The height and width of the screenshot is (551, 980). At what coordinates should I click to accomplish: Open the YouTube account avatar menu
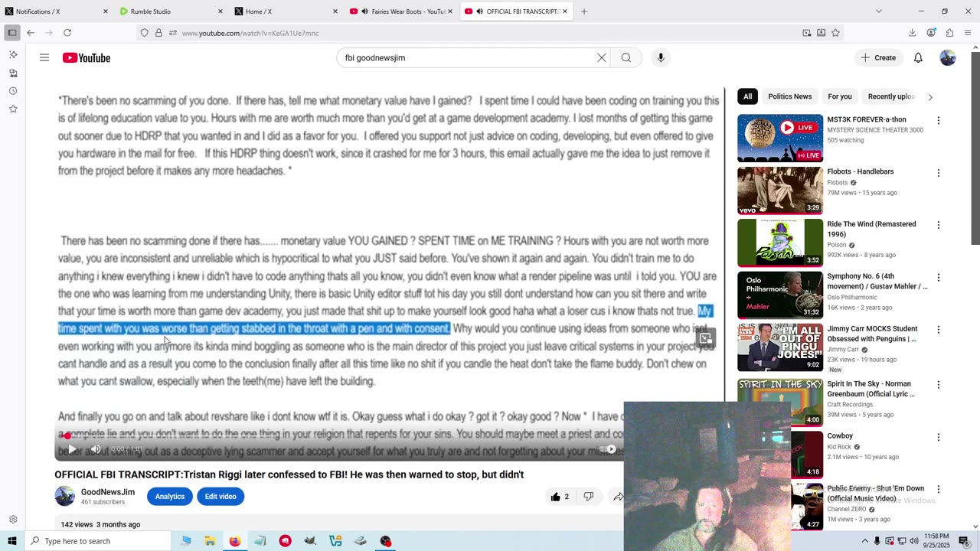pyautogui.click(x=948, y=57)
